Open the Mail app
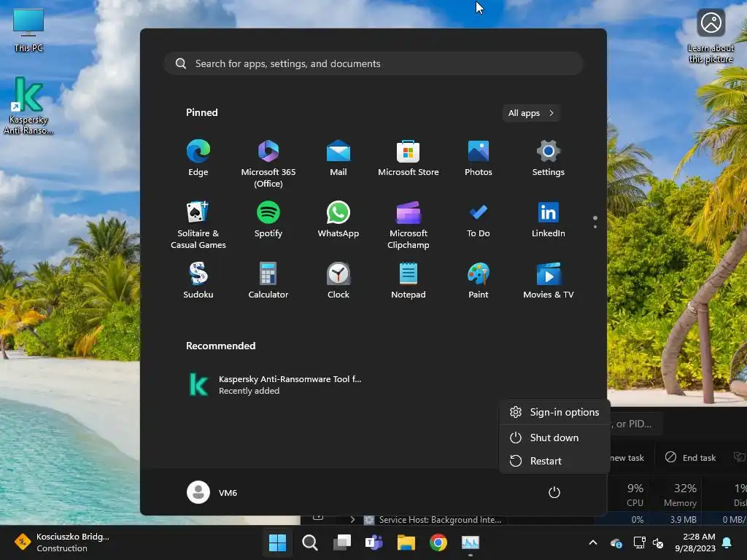The image size is (747, 560). [338, 158]
